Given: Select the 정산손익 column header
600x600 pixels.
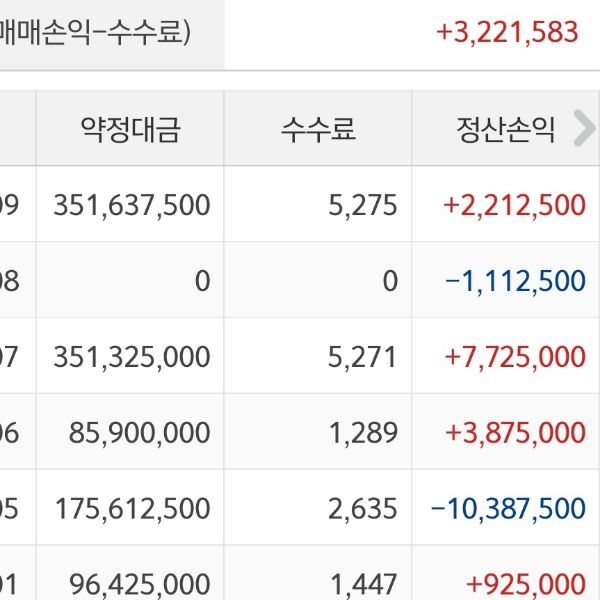Looking at the screenshot, I should [504, 129].
